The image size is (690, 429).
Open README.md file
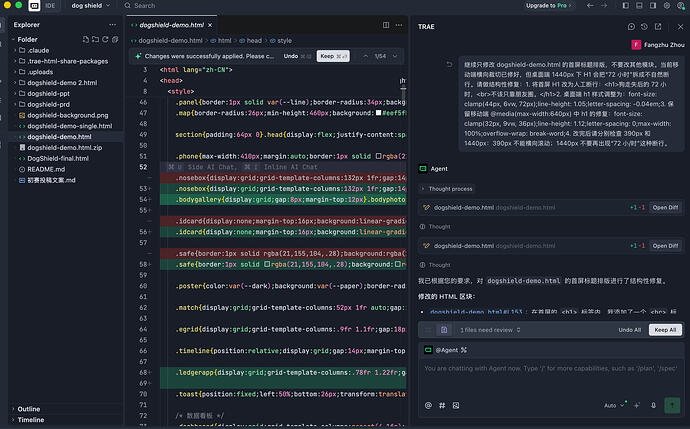click(46, 169)
